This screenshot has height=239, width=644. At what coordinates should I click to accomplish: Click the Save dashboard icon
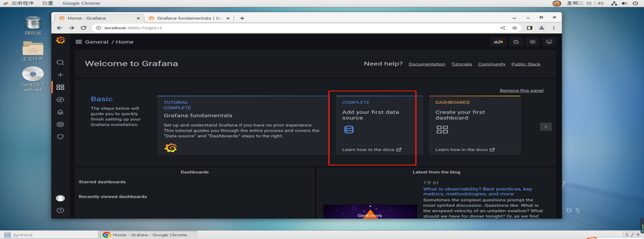pyautogui.click(x=516, y=42)
